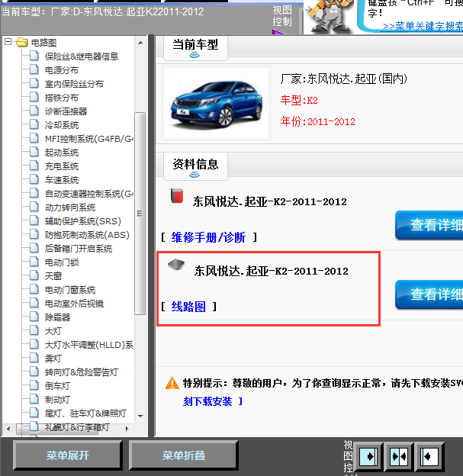Viewport: 463px width, 476px height.
Task: Open 动力转向系统 document icon
Action: click(x=34, y=207)
